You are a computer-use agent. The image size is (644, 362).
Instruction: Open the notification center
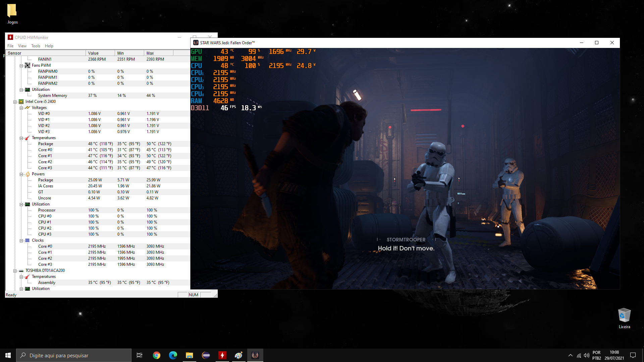(x=633, y=355)
